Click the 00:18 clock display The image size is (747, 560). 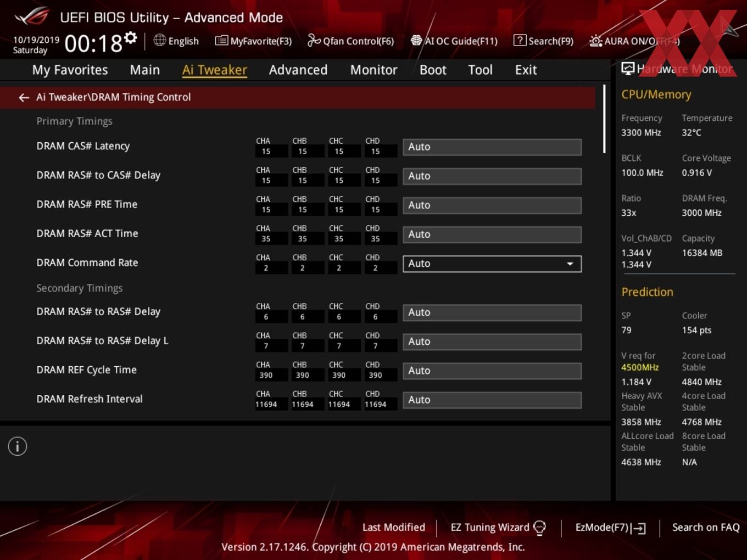click(93, 43)
